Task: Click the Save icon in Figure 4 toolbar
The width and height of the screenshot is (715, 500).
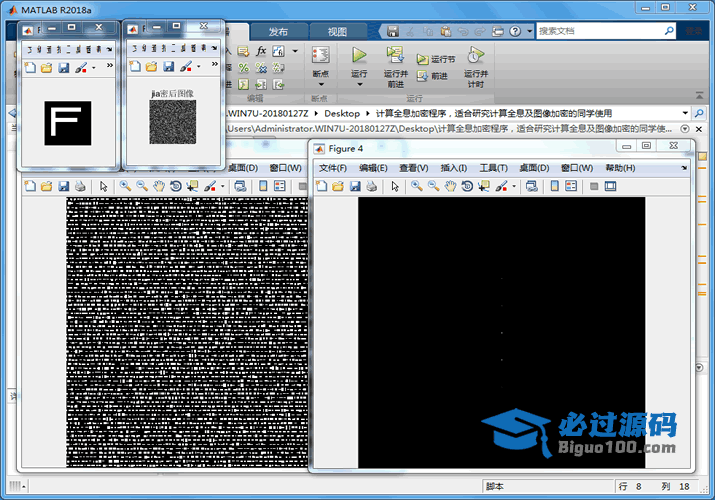Action: click(x=355, y=186)
